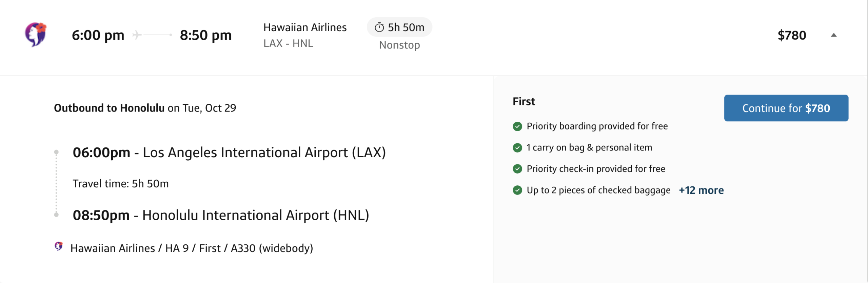Screen dimensions: 868x283
Task: Click the Nonstop label under flight duration
Action: pyautogui.click(x=399, y=44)
